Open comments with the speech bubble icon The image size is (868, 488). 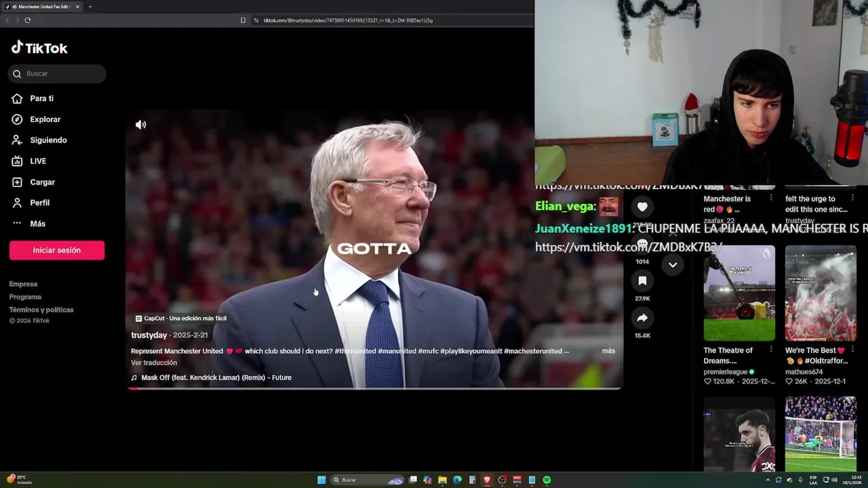642,244
